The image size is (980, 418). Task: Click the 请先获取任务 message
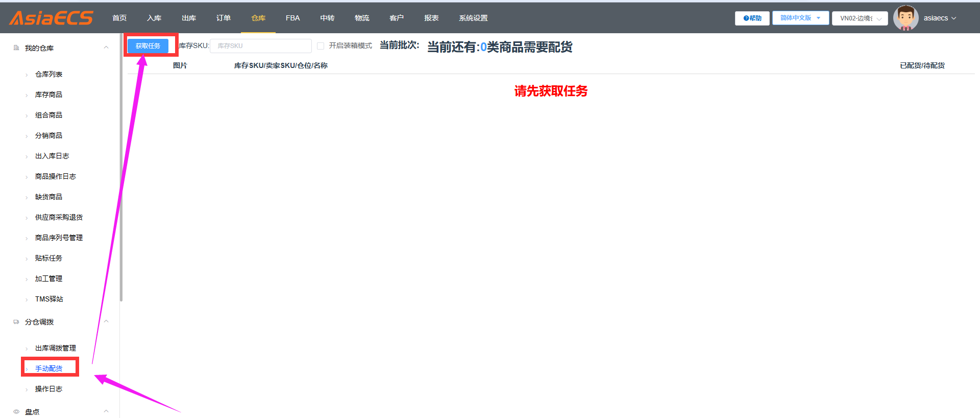[x=551, y=91]
